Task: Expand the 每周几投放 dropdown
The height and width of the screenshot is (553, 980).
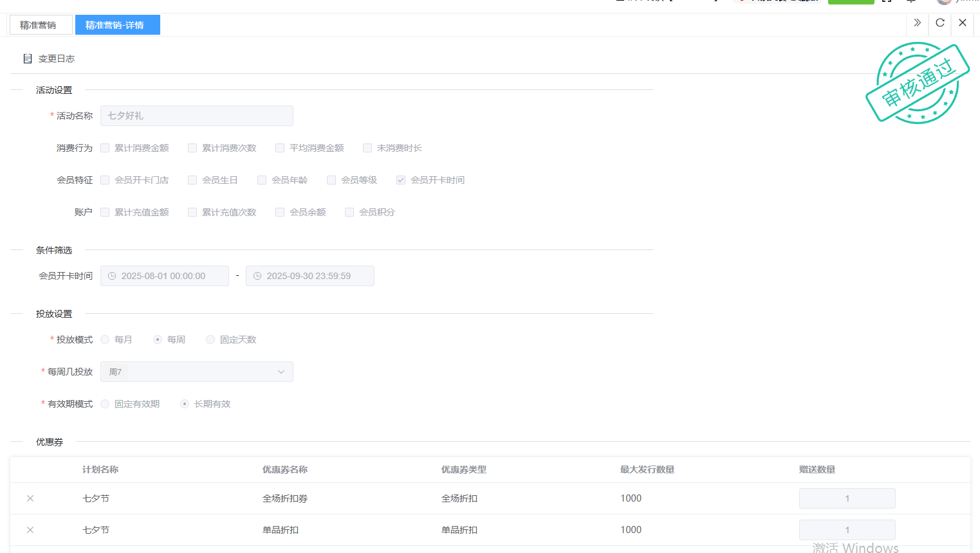Action: [281, 372]
